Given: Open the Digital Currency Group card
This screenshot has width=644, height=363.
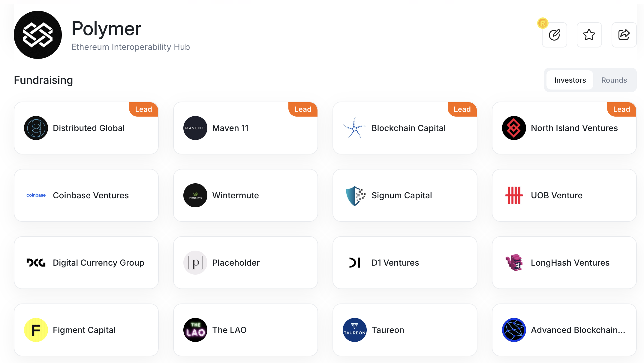Looking at the screenshot, I should (x=86, y=263).
